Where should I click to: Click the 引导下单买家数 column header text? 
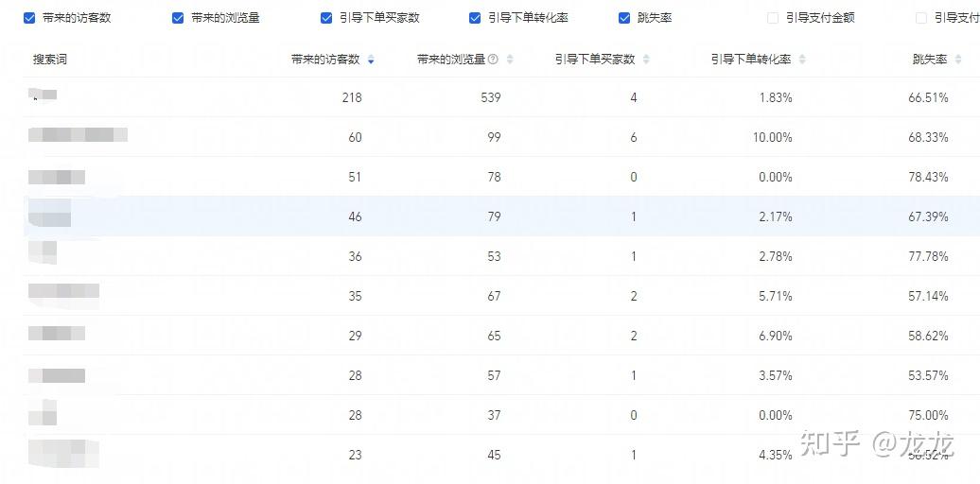pyautogui.click(x=595, y=60)
